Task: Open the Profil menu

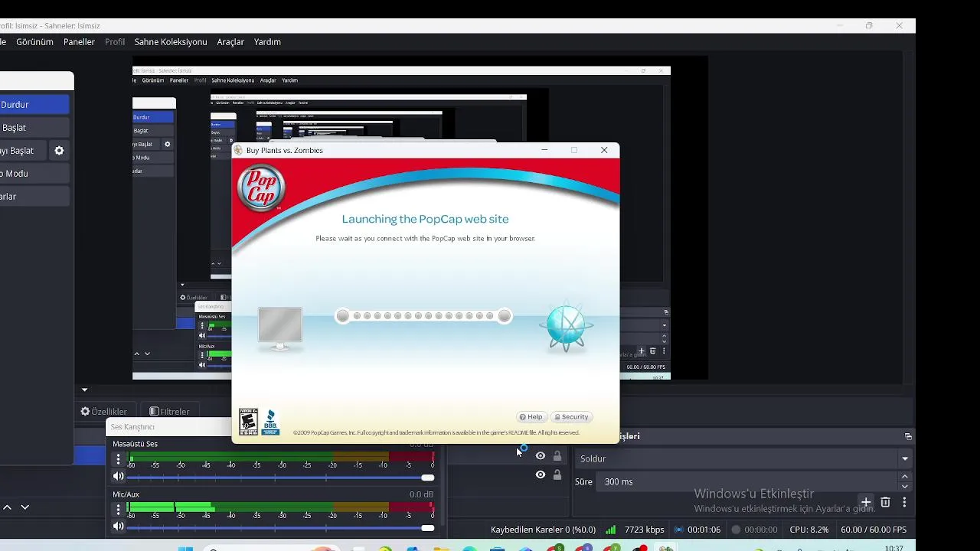Action: click(x=115, y=42)
